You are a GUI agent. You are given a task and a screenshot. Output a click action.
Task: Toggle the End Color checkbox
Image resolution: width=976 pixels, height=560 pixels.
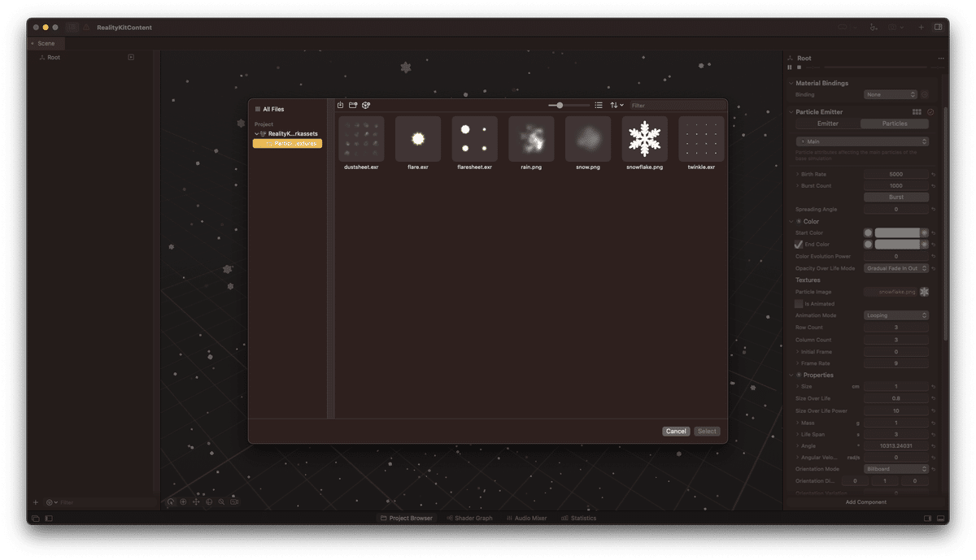tap(799, 244)
